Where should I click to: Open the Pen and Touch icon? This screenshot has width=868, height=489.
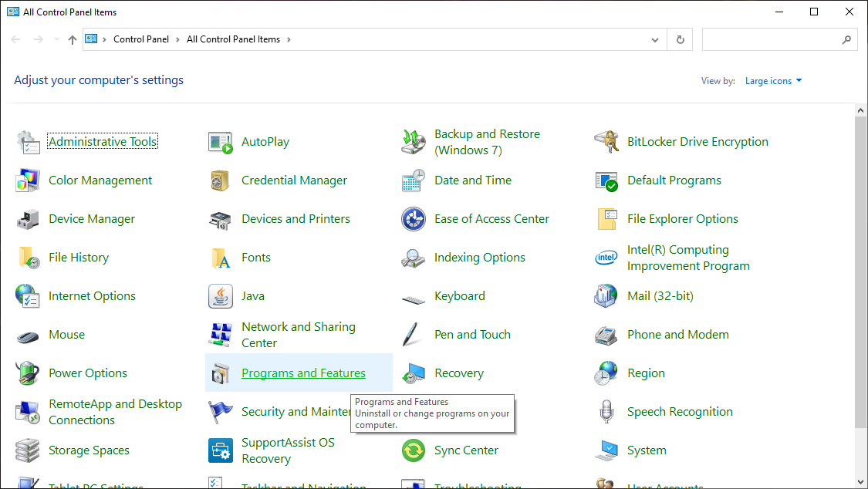[410, 336]
